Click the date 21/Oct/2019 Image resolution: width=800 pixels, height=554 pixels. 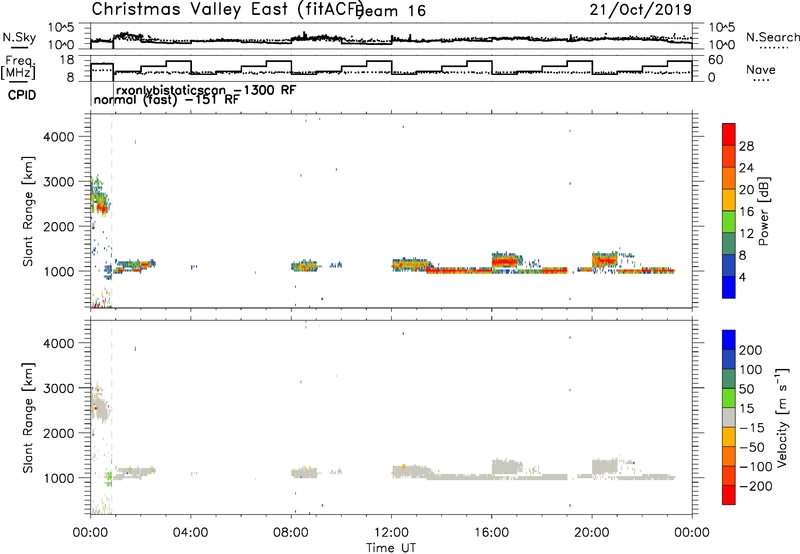(x=641, y=10)
